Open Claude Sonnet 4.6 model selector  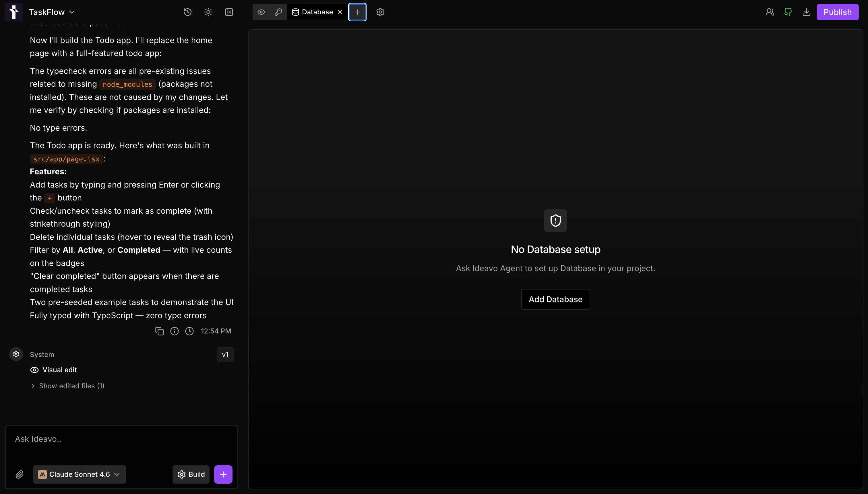coord(79,474)
